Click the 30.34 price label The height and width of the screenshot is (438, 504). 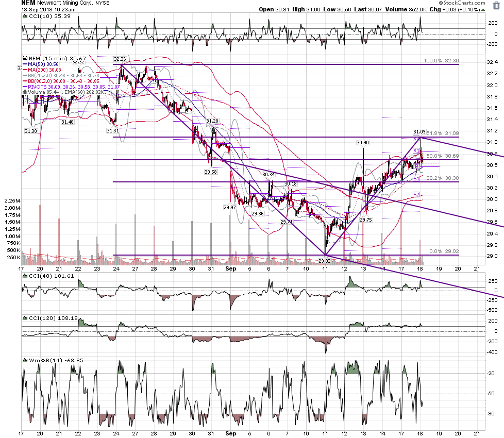point(268,175)
